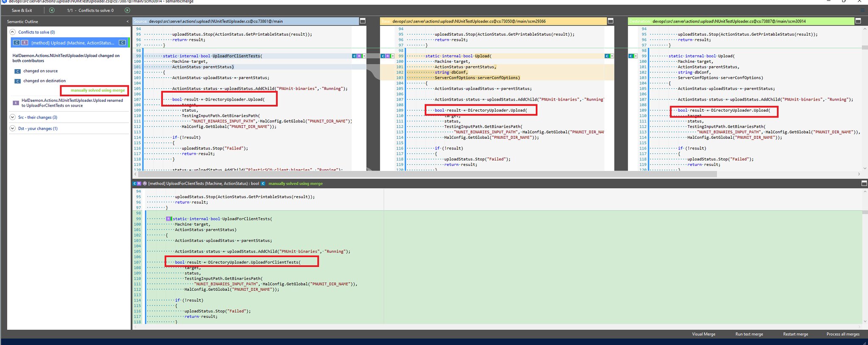Open the change marker dropdown in Destination pane
This screenshot has height=345, width=868.
[636, 56]
